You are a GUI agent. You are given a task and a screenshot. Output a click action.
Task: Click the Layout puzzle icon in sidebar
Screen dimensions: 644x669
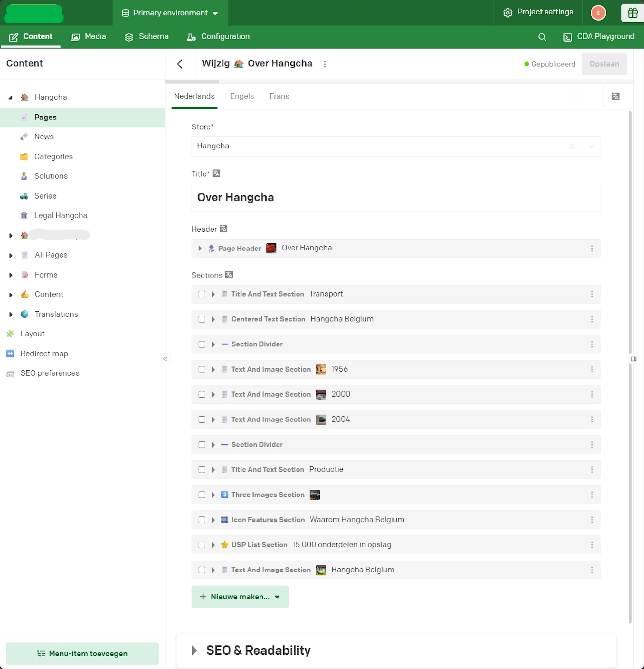coord(11,334)
